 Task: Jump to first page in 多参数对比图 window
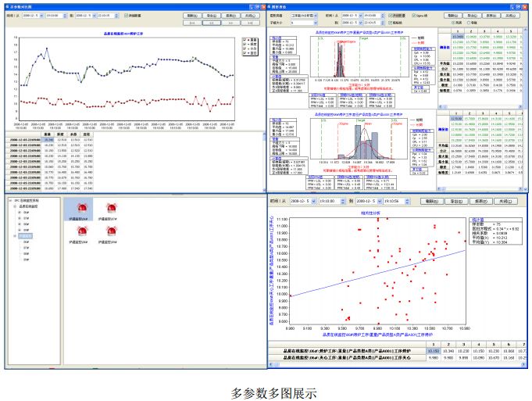pyautogui.click(x=190, y=23)
